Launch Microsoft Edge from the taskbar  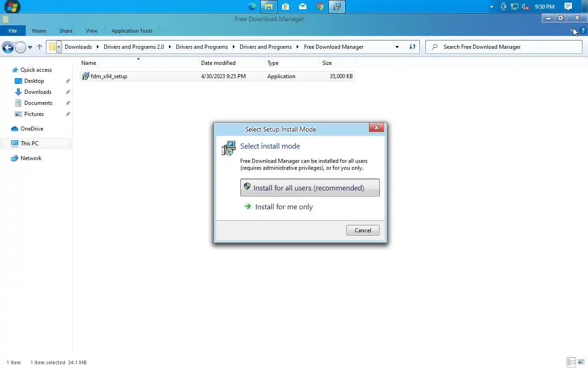point(252,6)
